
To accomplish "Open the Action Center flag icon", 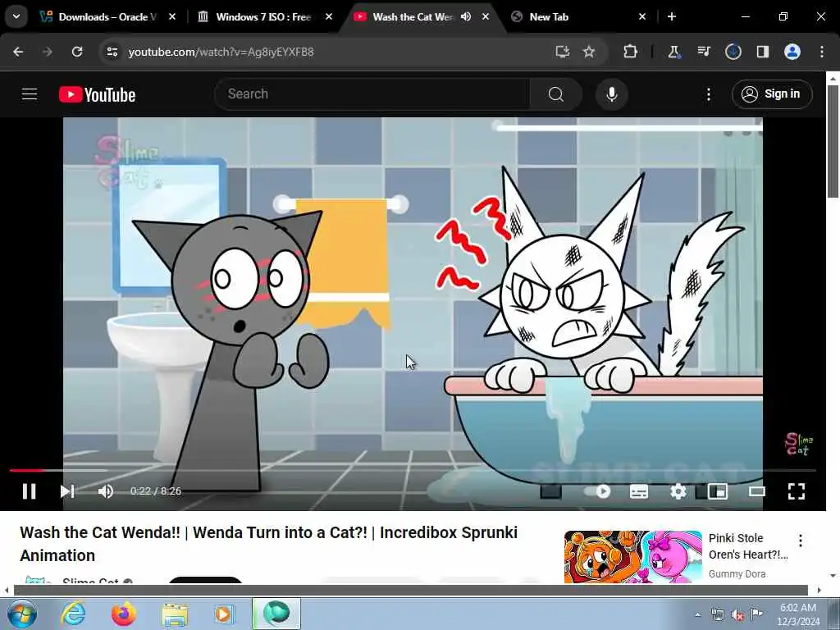I will tap(756, 614).
